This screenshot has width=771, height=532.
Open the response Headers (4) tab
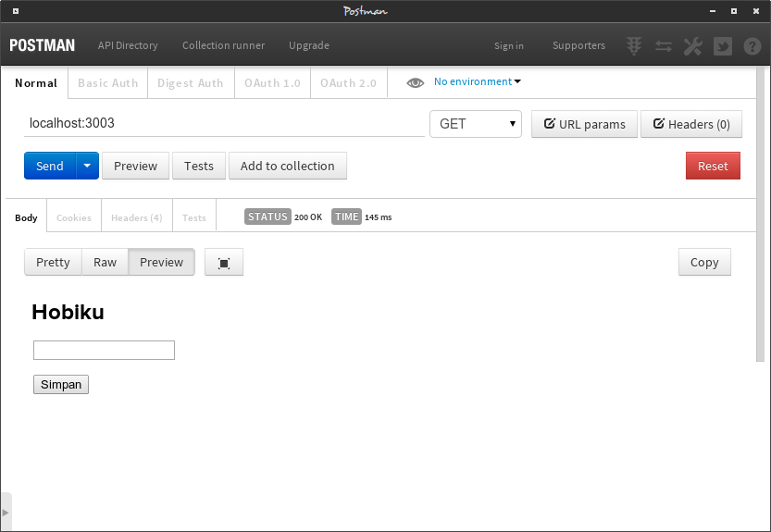pyautogui.click(x=137, y=217)
